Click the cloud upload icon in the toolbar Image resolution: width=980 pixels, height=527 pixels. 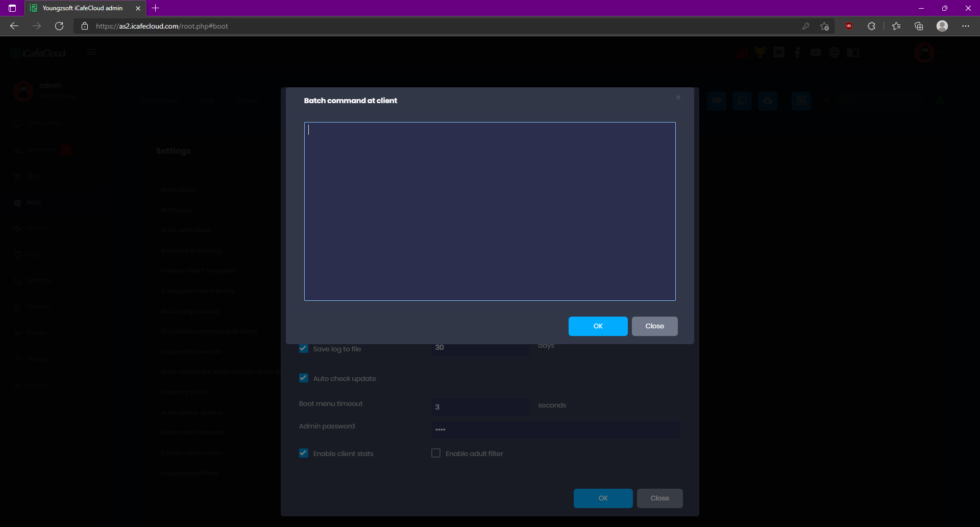[767, 101]
